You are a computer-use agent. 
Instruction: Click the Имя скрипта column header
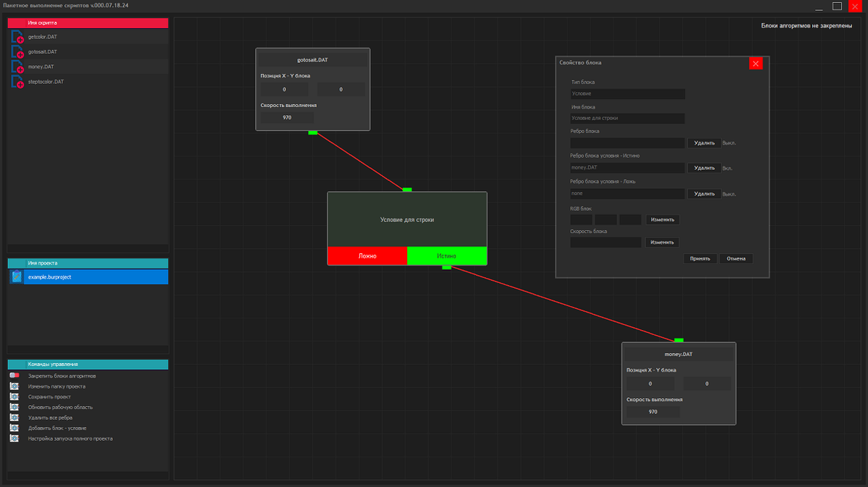(88, 23)
